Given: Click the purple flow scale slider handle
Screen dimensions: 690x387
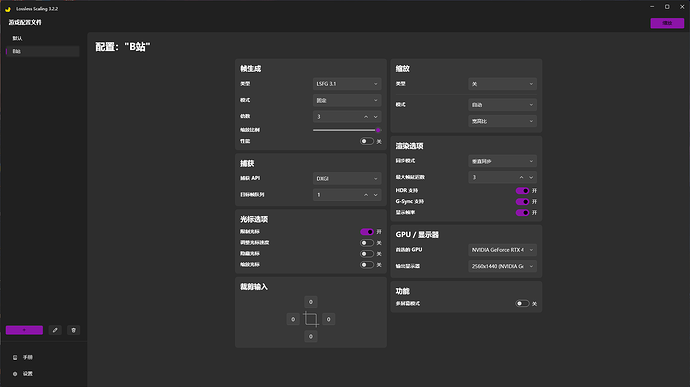Looking at the screenshot, I should (x=378, y=130).
